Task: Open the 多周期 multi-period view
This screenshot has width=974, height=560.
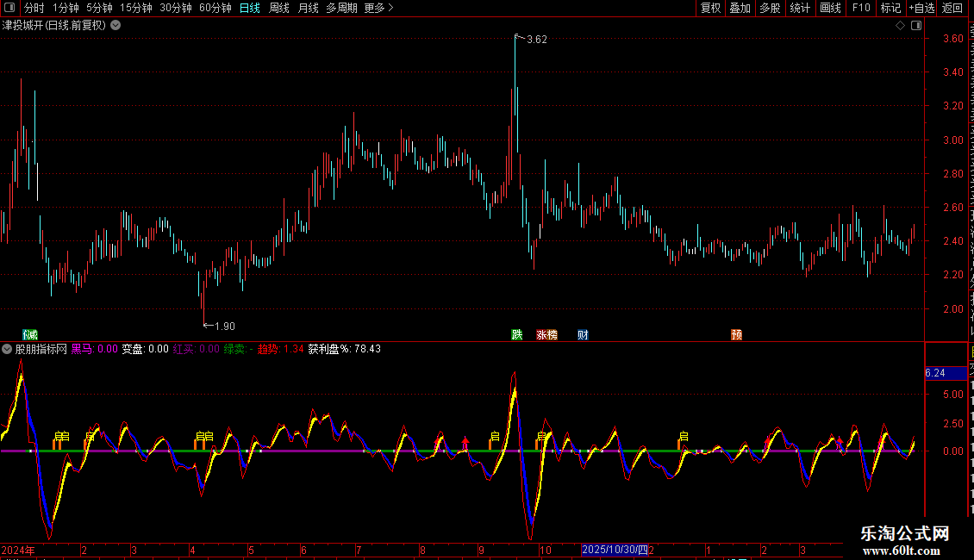Action: [x=341, y=8]
